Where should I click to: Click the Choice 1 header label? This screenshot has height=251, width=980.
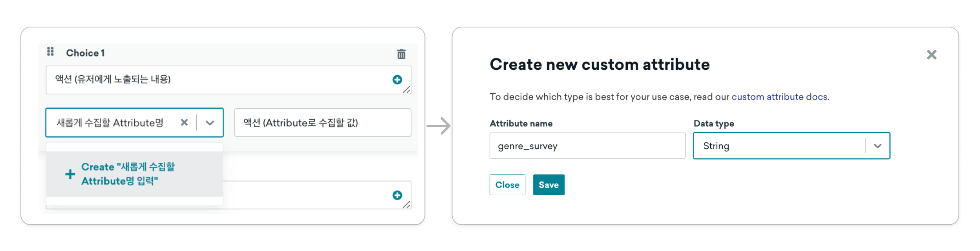click(85, 53)
